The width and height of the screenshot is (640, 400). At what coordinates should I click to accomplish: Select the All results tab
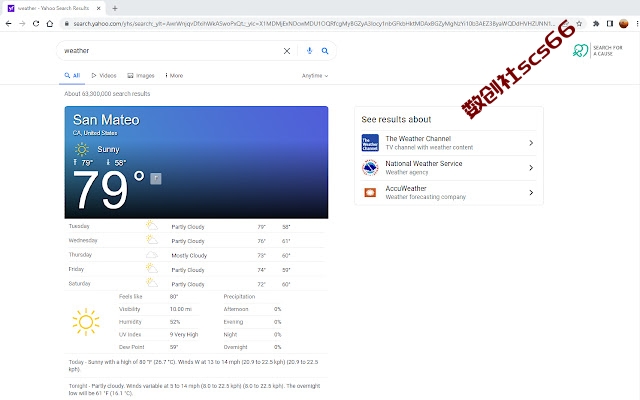pos(72,76)
